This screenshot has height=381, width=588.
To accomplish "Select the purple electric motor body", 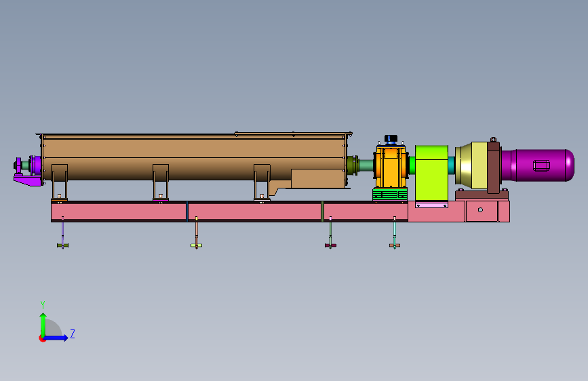I will (537, 165).
